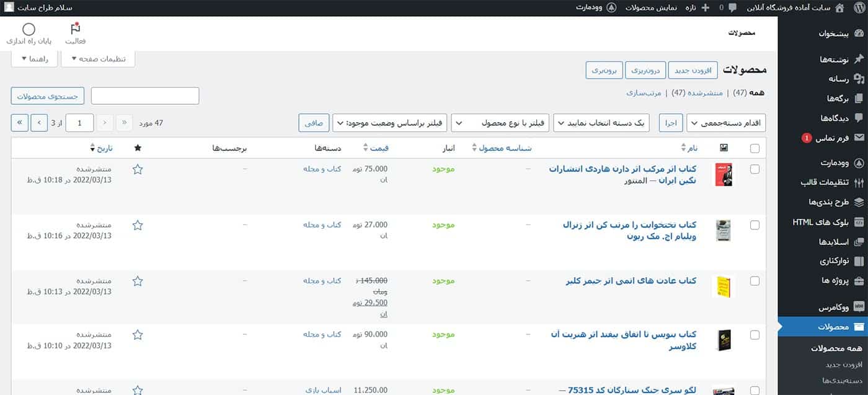Go to the next page of products

(40, 123)
